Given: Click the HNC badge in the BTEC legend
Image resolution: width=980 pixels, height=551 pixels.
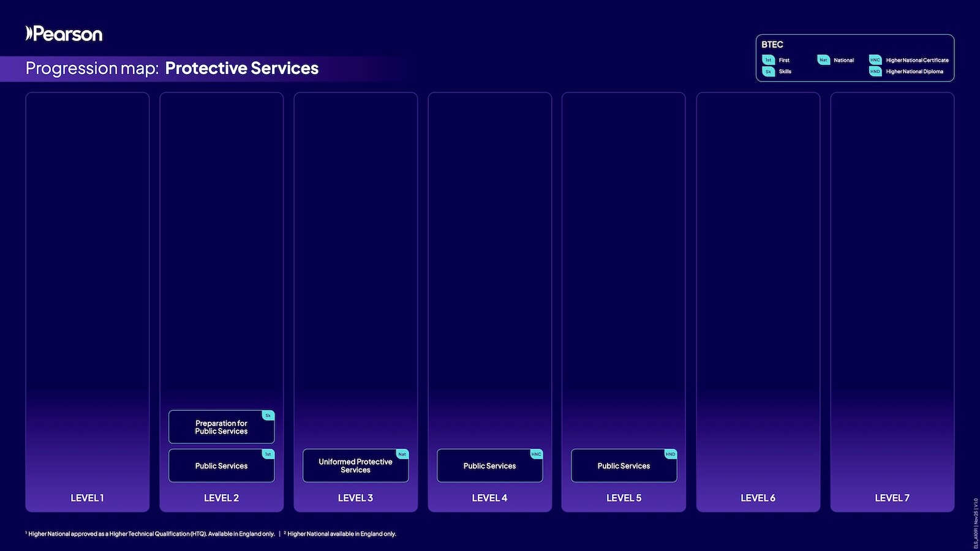Looking at the screenshot, I should (875, 60).
